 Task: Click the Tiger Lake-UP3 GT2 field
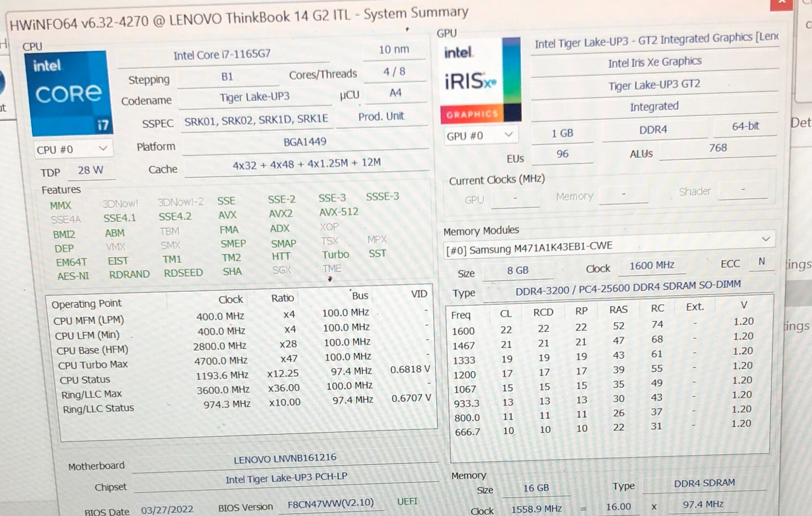pyautogui.click(x=654, y=85)
